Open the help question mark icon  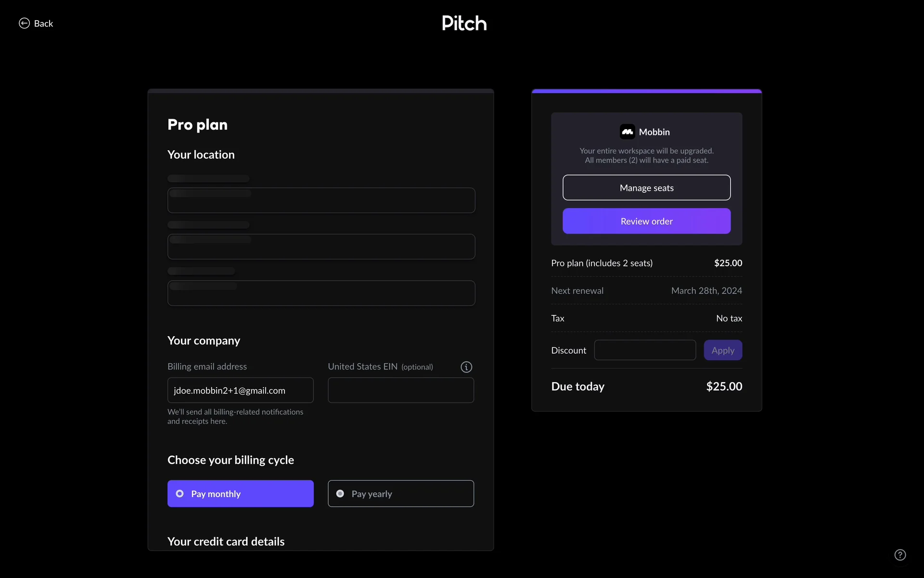click(900, 555)
